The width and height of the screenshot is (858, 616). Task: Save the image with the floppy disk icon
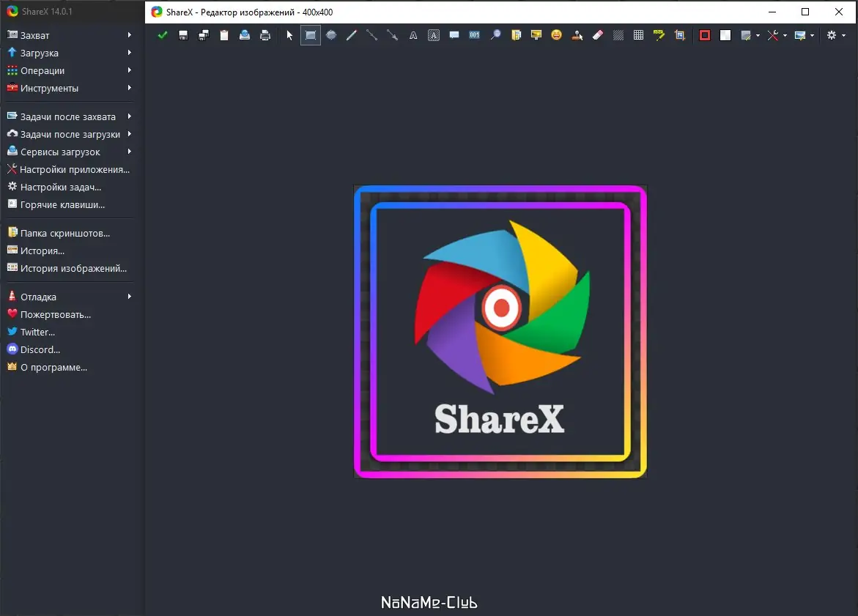(x=183, y=35)
